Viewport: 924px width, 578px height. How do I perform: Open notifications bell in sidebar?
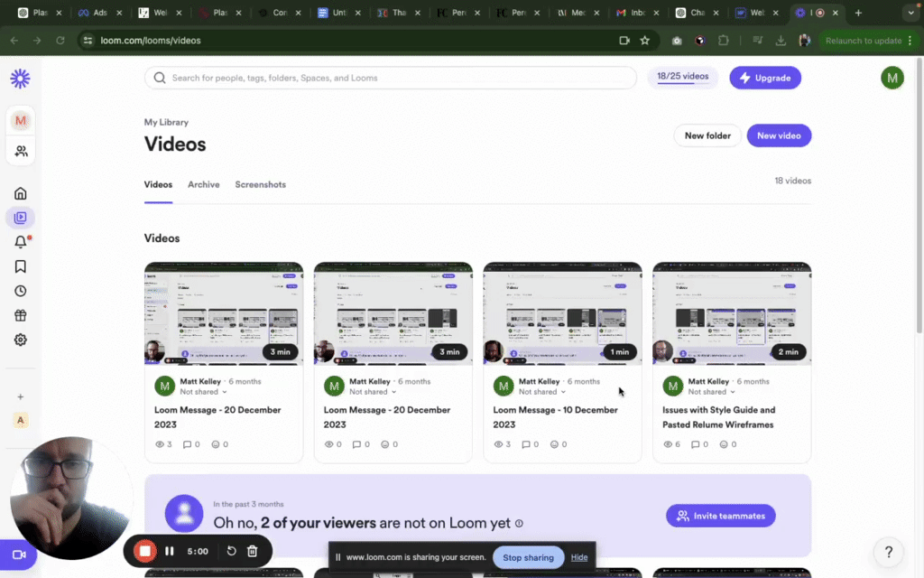point(20,242)
